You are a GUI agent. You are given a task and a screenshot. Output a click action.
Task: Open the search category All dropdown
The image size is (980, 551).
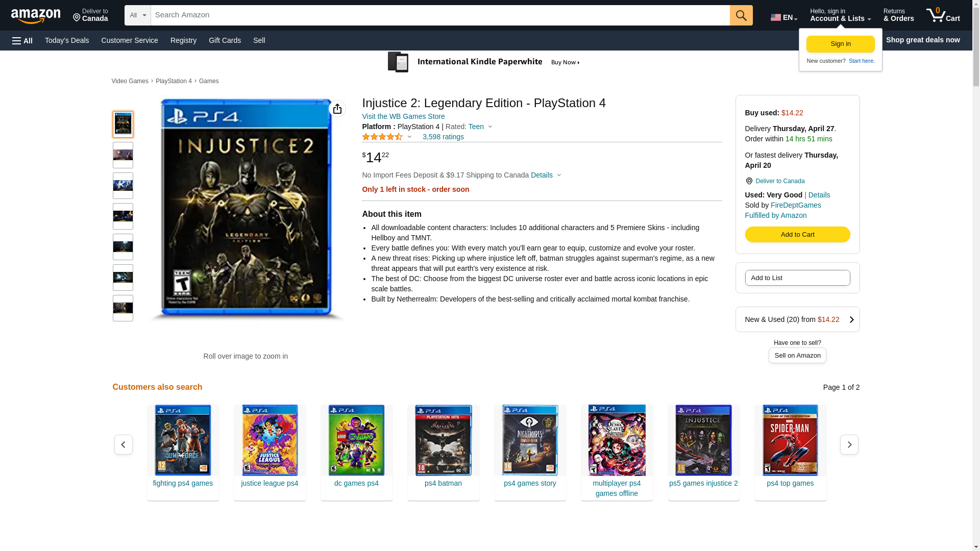pos(137,15)
